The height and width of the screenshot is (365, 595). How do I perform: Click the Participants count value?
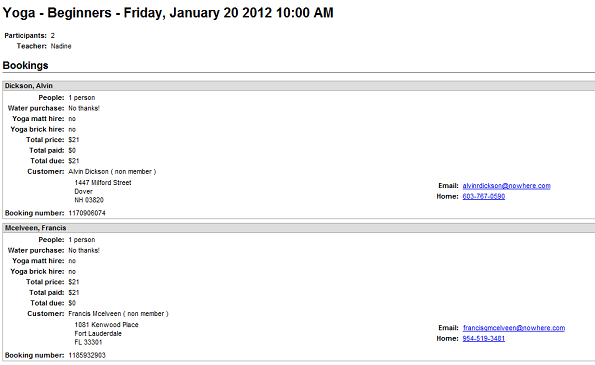click(x=53, y=36)
